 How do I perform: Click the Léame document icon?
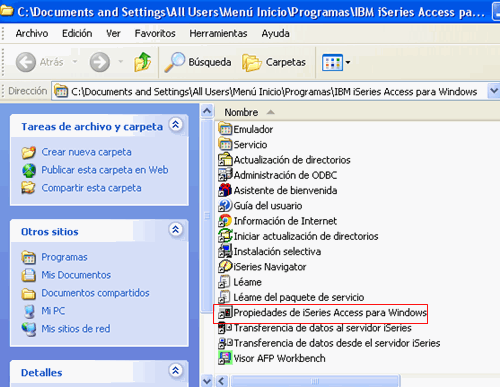click(224, 282)
